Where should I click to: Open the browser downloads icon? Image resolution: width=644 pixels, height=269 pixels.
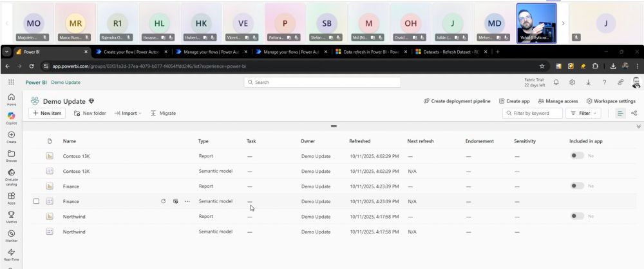(x=613, y=66)
